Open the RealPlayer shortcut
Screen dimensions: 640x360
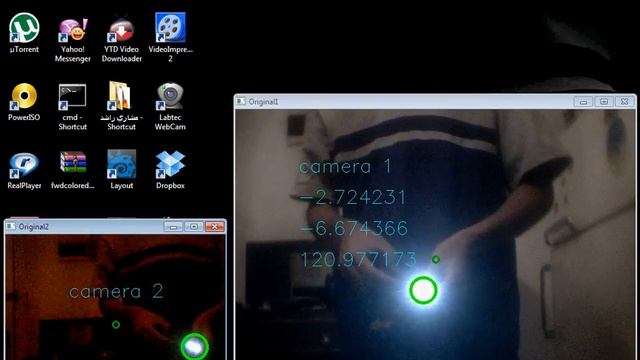tap(24, 165)
